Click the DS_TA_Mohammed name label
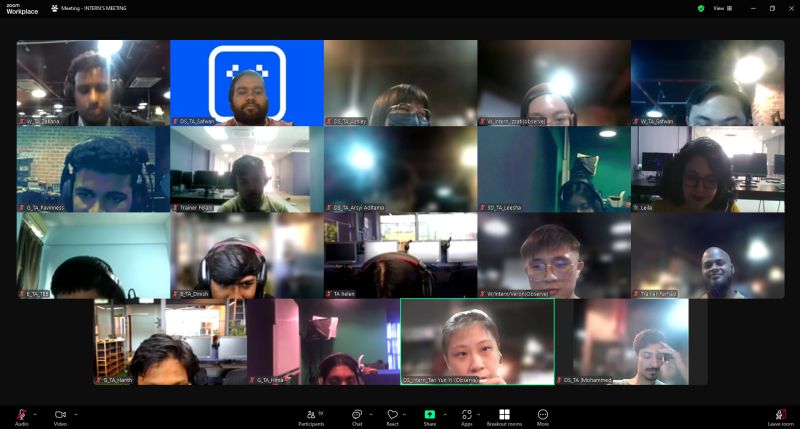Viewport: 800px width, 429px height. point(587,380)
